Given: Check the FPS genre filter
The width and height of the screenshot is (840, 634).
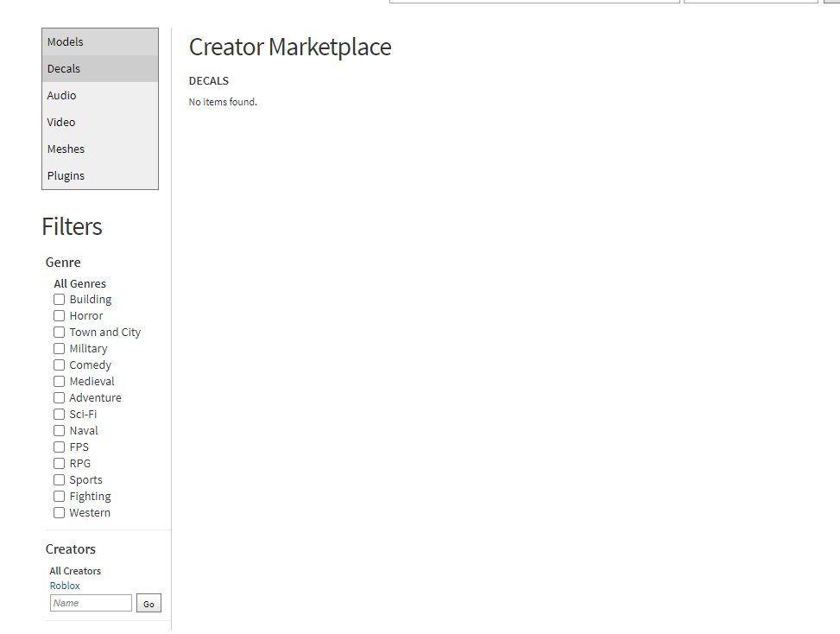Looking at the screenshot, I should [59, 447].
